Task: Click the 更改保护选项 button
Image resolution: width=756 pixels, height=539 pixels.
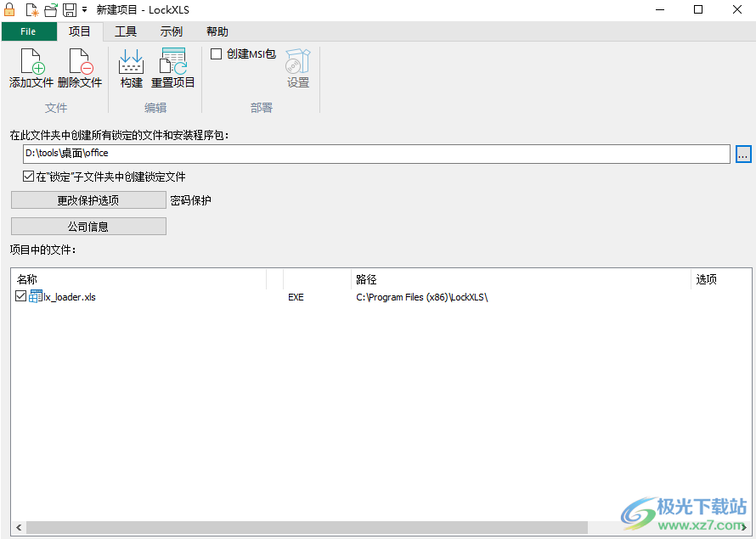Action: [x=88, y=200]
